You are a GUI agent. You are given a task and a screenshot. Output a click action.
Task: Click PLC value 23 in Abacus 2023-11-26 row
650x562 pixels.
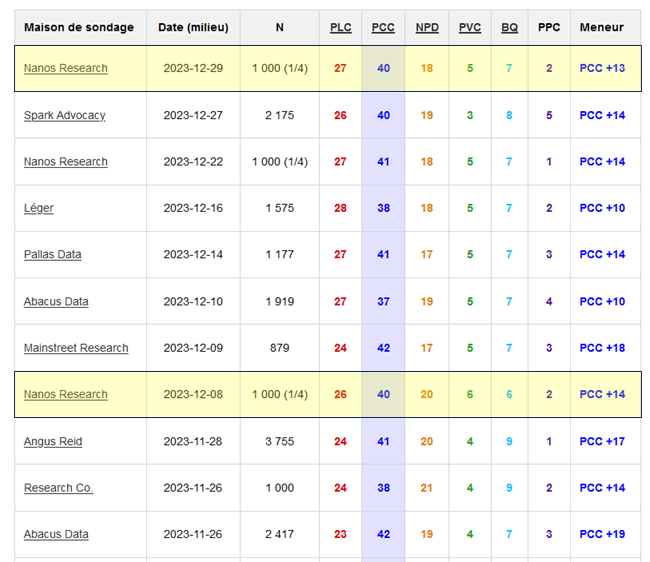tap(340, 534)
